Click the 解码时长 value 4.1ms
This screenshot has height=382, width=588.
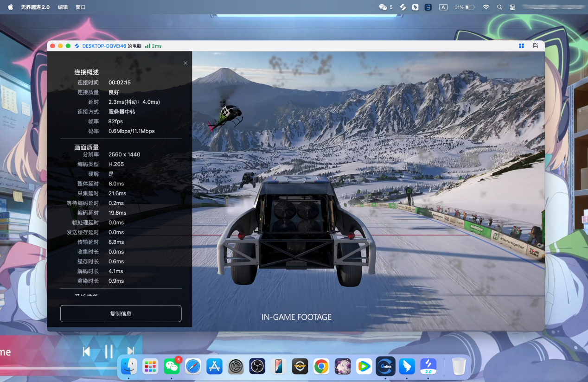[x=116, y=271]
